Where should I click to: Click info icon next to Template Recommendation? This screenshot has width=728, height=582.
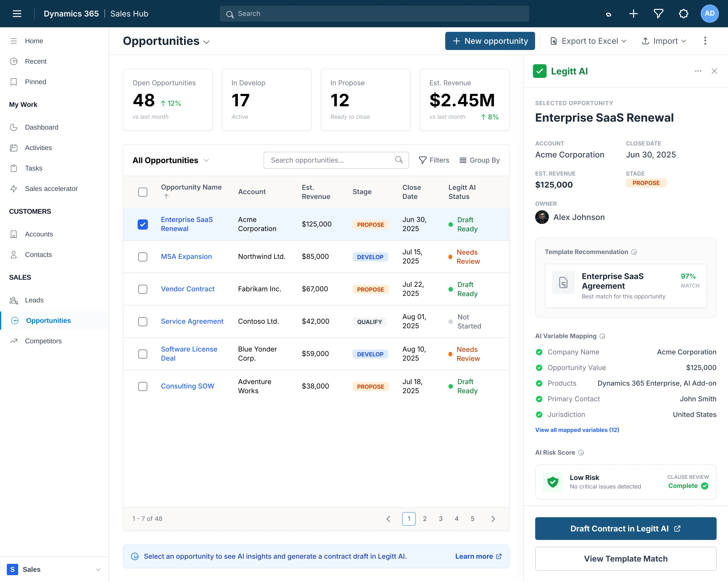coord(634,252)
